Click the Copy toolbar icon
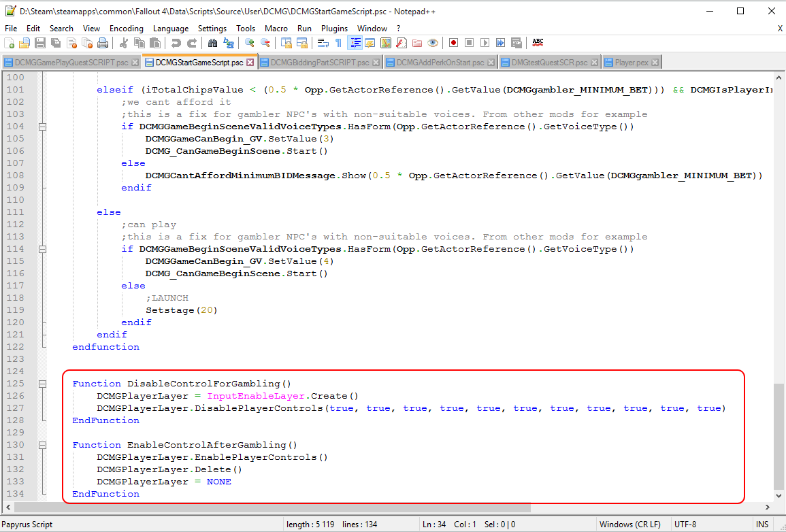786x532 pixels. [140, 43]
